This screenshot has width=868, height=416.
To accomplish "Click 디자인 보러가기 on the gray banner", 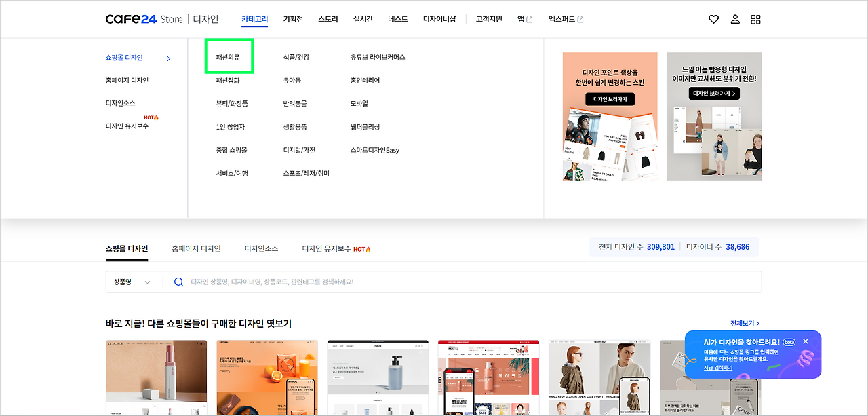I will pos(714,94).
